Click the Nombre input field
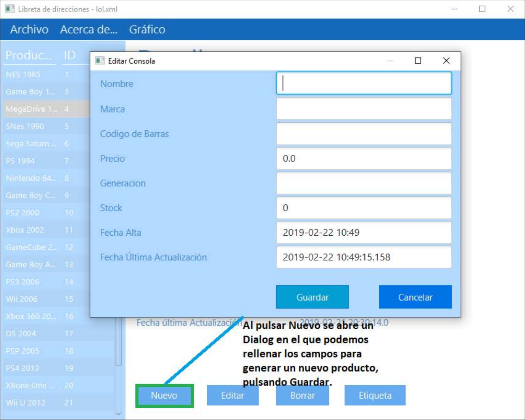This screenshot has height=420, width=525. [x=364, y=83]
